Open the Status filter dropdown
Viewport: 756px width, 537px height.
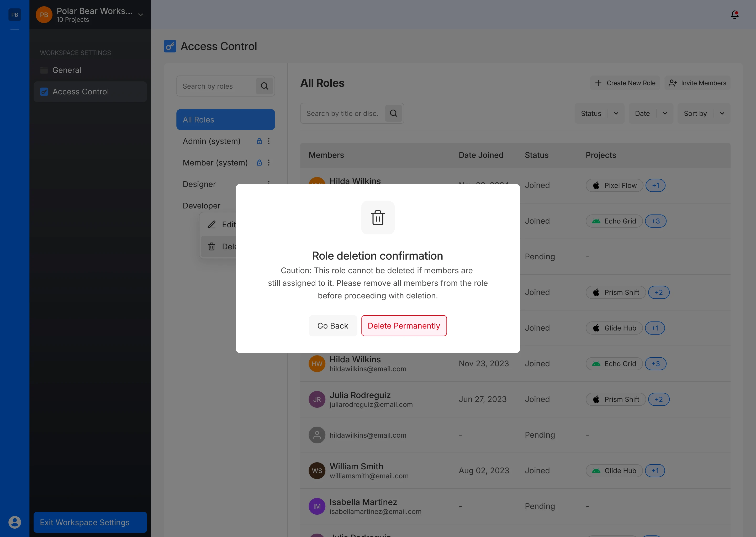coord(599,114)
